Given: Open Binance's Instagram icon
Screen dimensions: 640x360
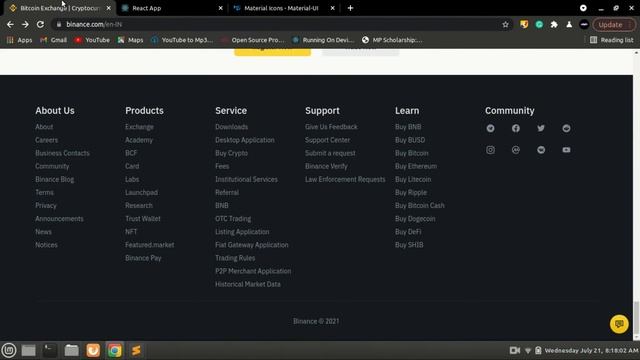Looking at the screenshot, I should pyautogui.click(x=490, y=150).
